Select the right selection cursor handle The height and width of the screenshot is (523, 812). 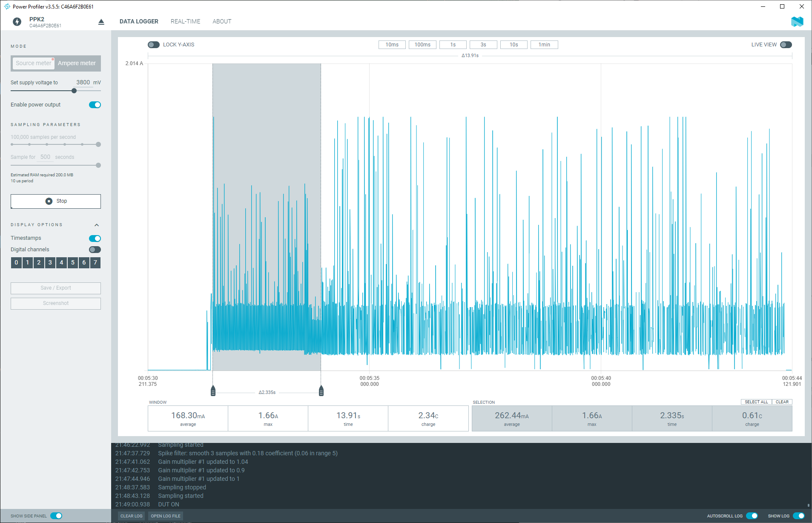pos(321,391)
